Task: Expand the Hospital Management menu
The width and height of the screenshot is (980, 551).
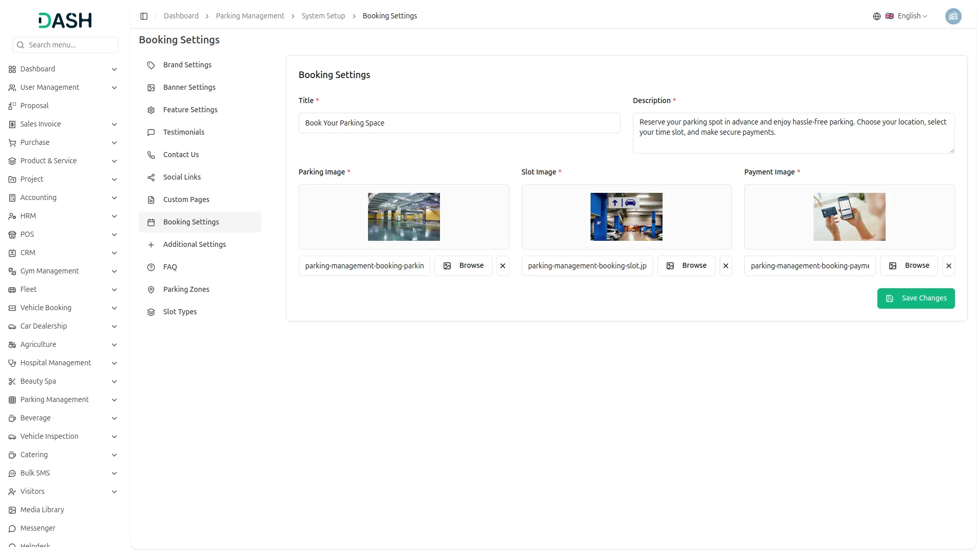Action: (x=114, y=363)
